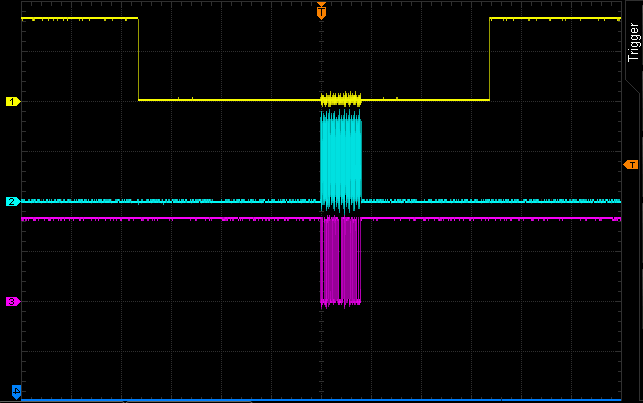Click the orange trigger position marker at top
The height and width of the screenshot is (403, 643).
click(321, 13)
